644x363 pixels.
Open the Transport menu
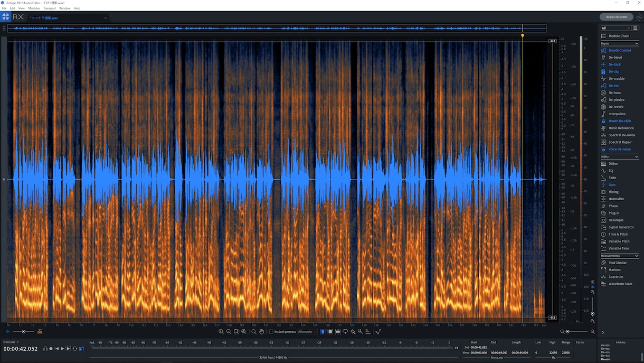(50, 8)
